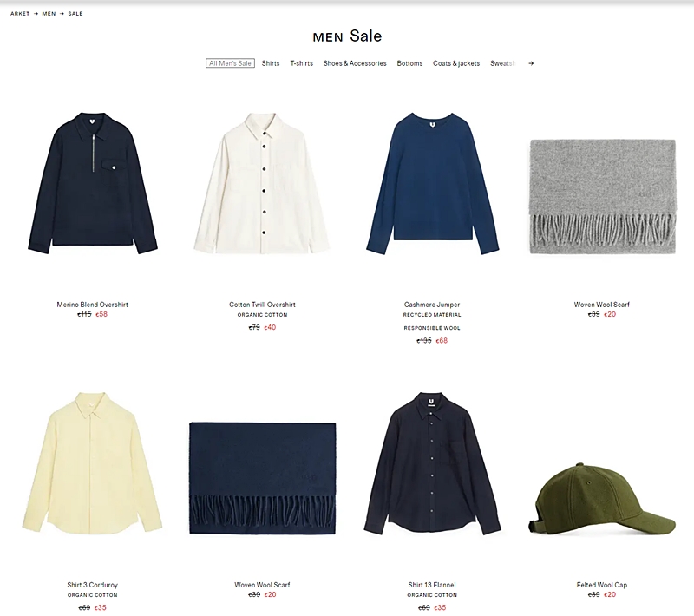
Task: Switch to the T-shirts category
Action: pyautogui.click(x=301, y=63)
